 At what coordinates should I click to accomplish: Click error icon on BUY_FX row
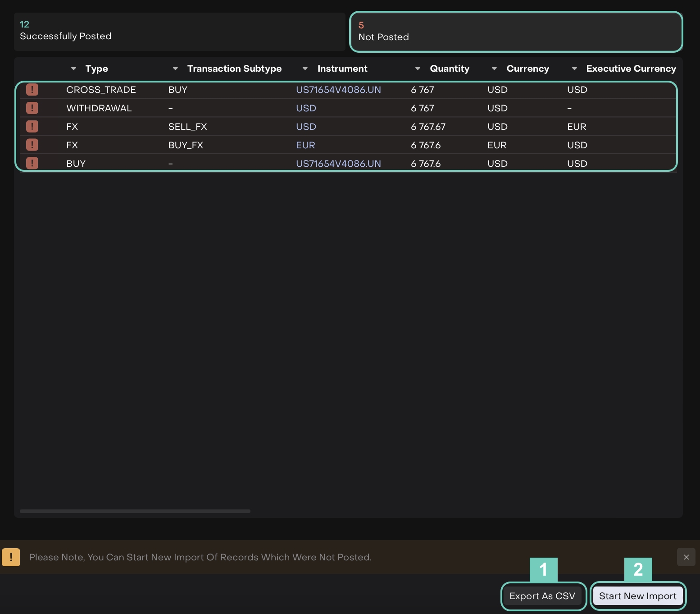[x=32, y=145]
